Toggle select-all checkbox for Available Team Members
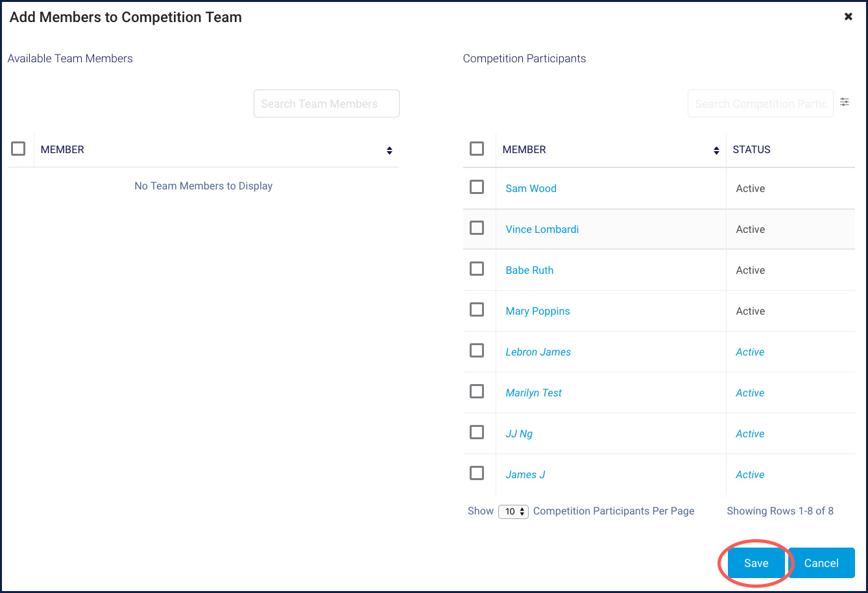 pyautogui.click(x=18, y=149)
